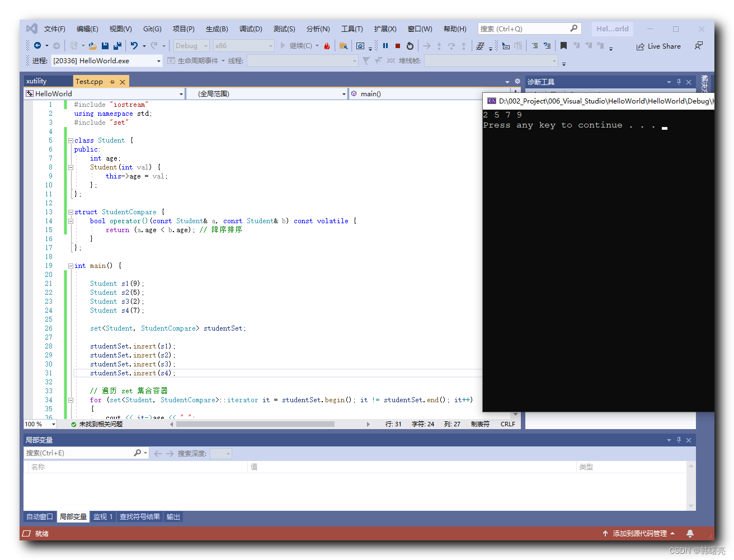Toggle a bookmark using the bookmark icon
734x560 pixels.
click(564, 46)
